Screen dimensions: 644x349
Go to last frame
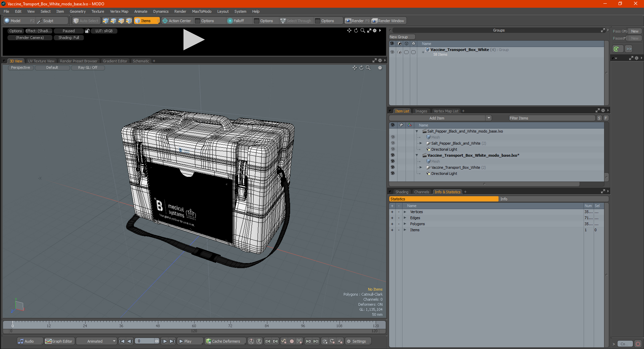(x=172, y=341)
